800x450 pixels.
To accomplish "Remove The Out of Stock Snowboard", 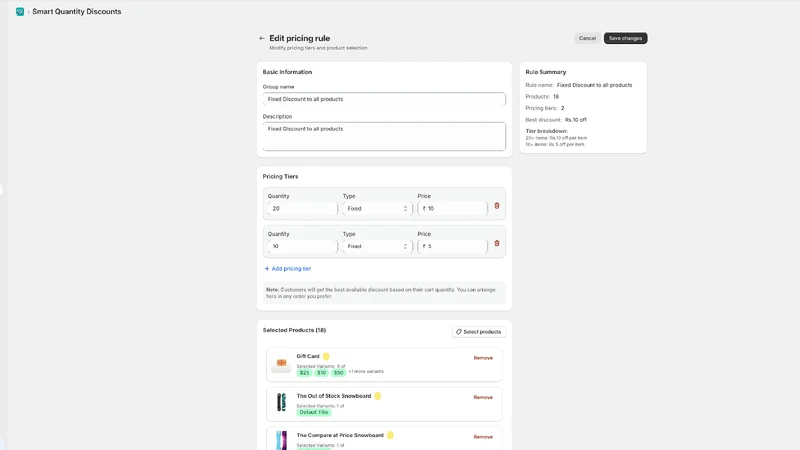I will [x=483, y=397].
